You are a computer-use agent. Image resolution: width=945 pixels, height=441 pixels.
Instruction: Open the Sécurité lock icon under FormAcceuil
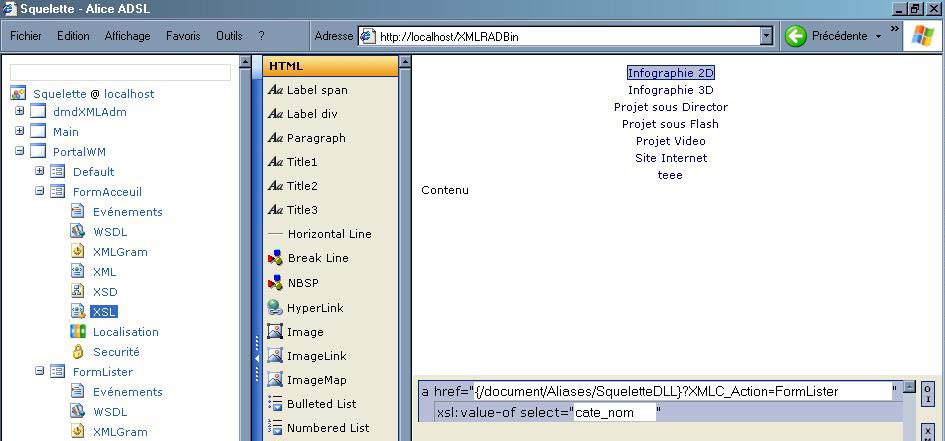(77, 352)
